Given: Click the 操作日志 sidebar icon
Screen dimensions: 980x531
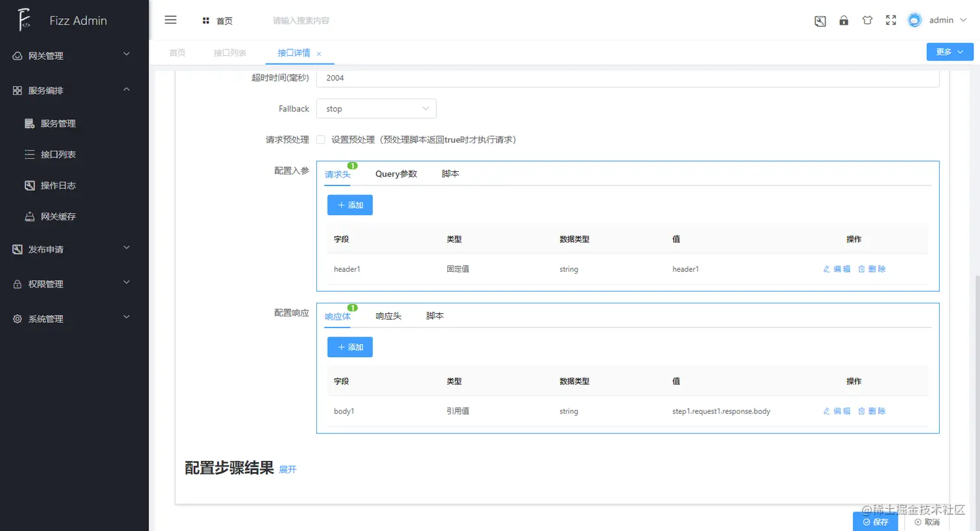Looking at the screenshot, I should pyautogui.click(x=30, y=185).
